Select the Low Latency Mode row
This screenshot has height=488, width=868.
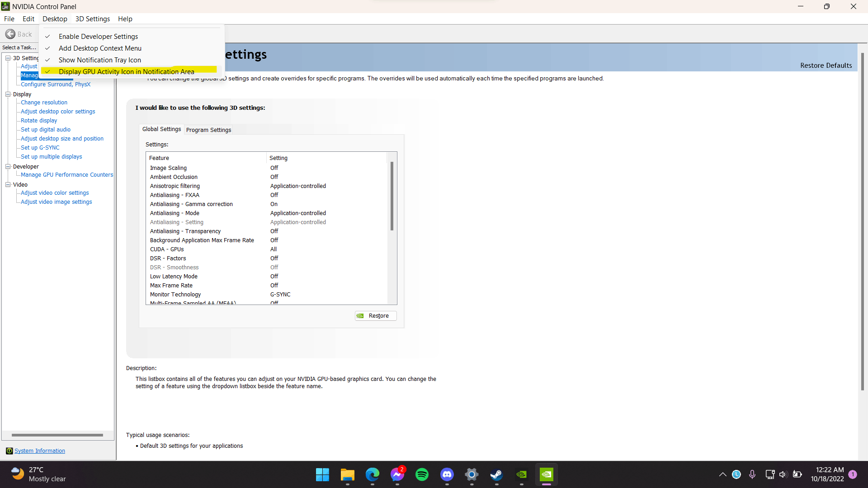click(174, 277)
